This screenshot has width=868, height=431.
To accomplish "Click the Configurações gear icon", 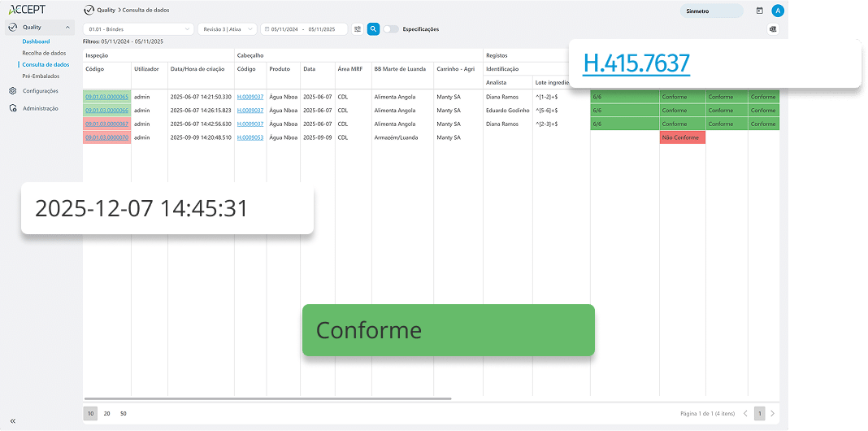I will click(13, 91).
